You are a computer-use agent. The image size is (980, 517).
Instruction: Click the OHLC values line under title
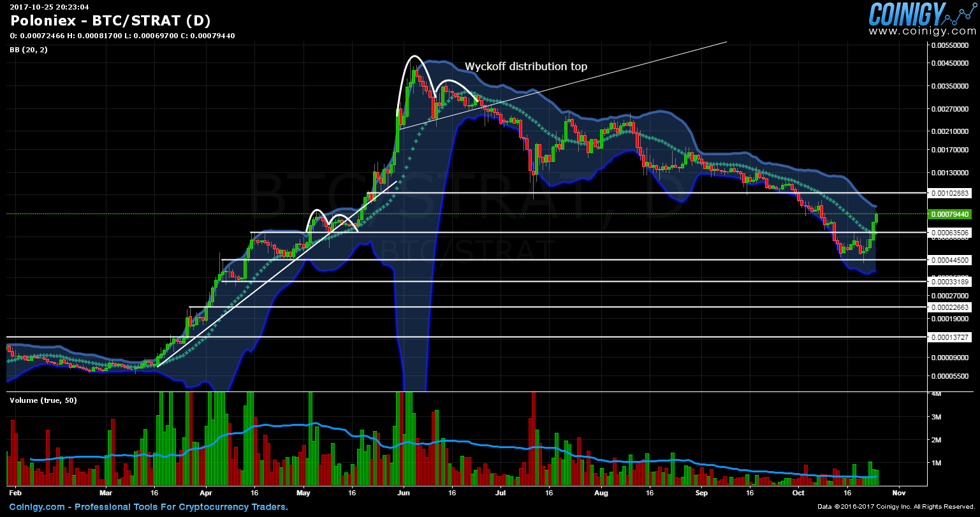tap(122, 36)
